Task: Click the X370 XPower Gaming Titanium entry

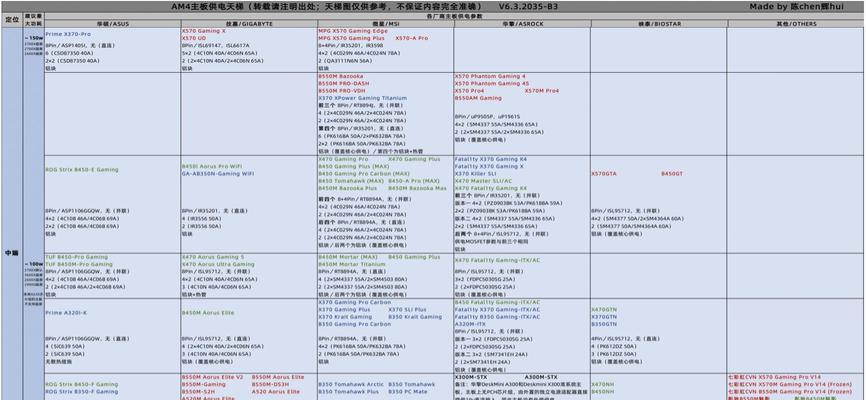Action: click(x=362, y=98)
